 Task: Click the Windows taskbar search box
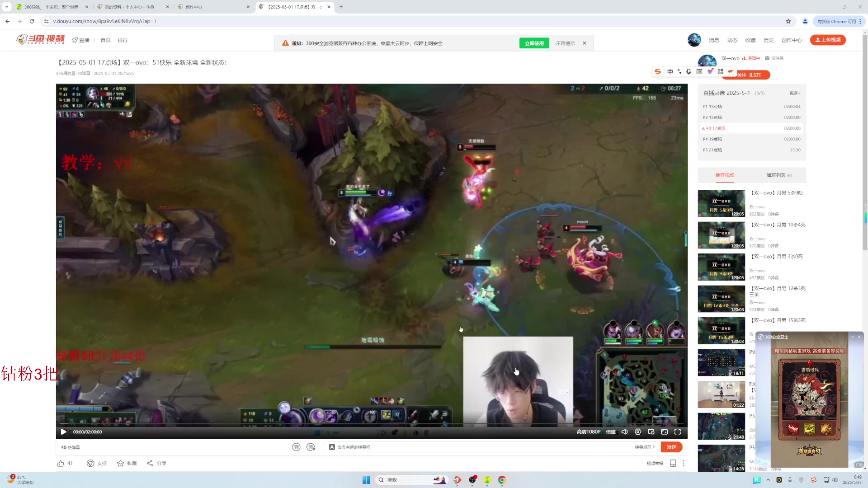click(x=411, y=480)
